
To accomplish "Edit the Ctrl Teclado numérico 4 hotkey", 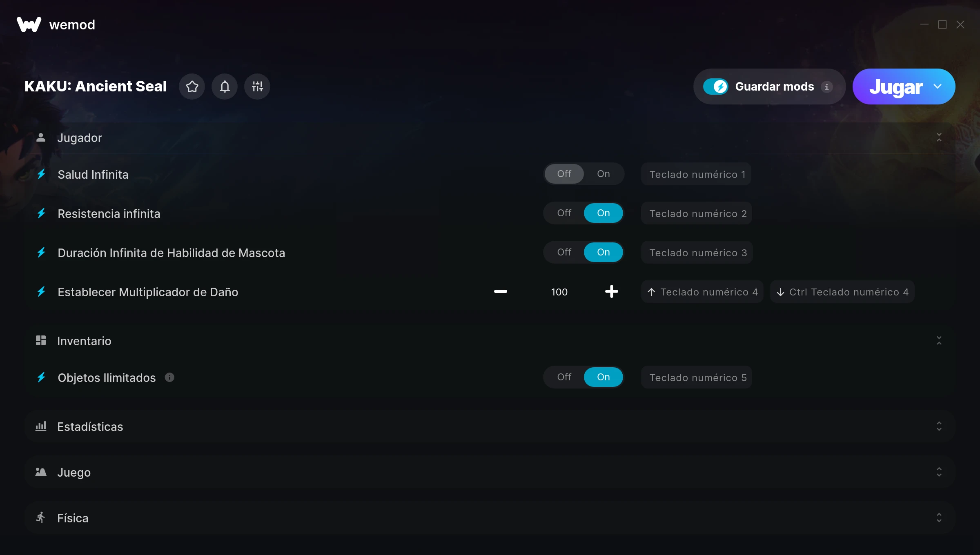I will coord(842,292).
